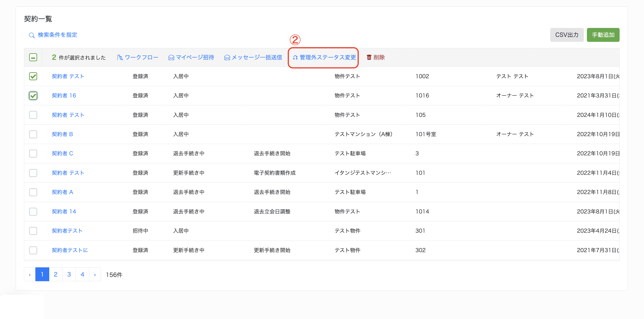Click 101号室 room cell
Viewport: 644px width, 319px height.
pos(426,134)
